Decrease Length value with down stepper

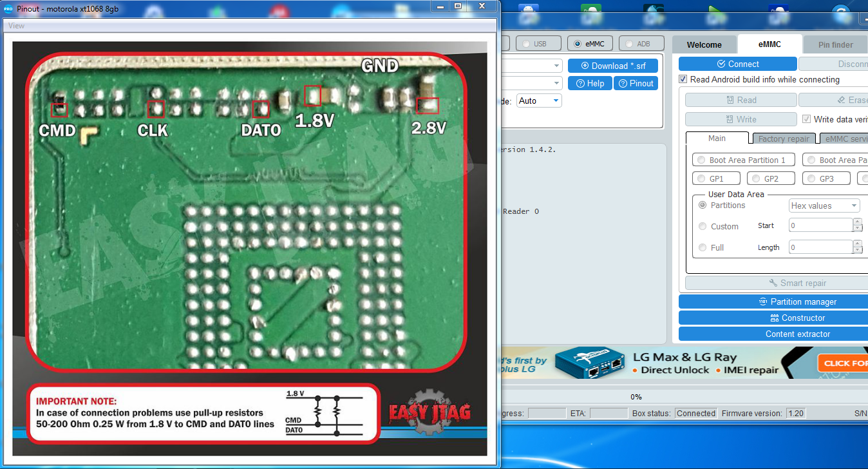(857, 251)
